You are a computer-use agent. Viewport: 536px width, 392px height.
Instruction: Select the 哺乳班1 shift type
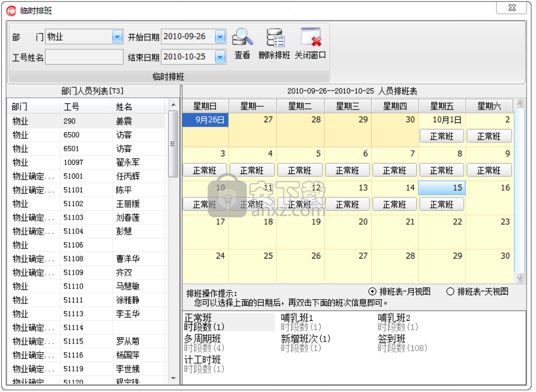pyautogui.click(x=301, y=322)
